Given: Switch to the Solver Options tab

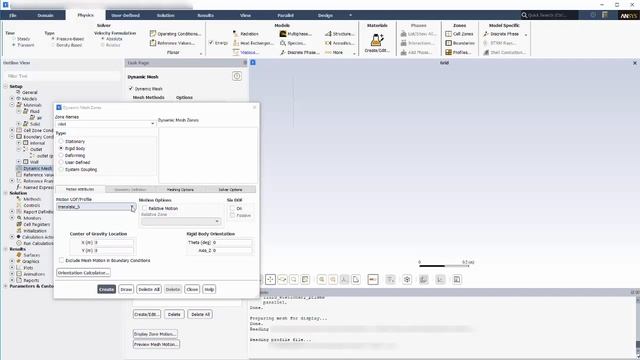Looking at the screenshot, I should click(x=230, y=189).
